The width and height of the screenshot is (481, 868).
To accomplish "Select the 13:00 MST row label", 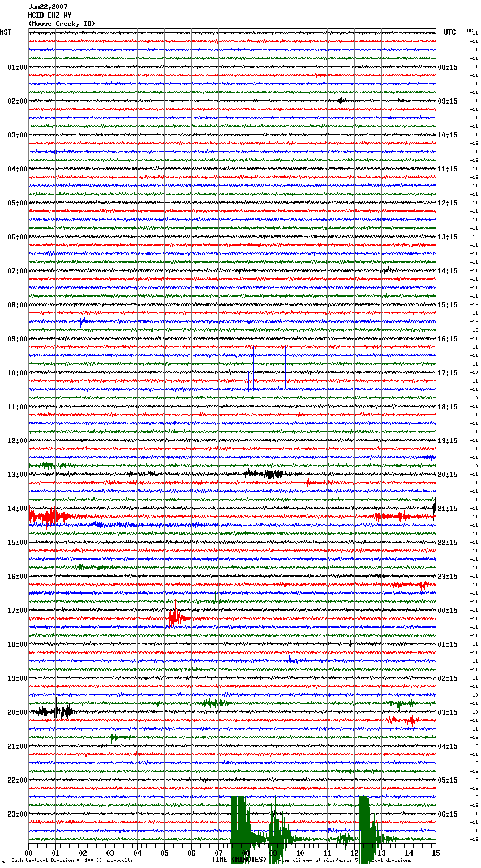I will point(18,475).
